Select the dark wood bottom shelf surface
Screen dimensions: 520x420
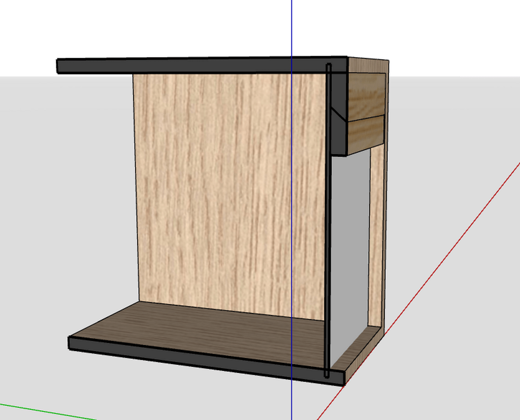pyautogui.click(x=203, y=330)
